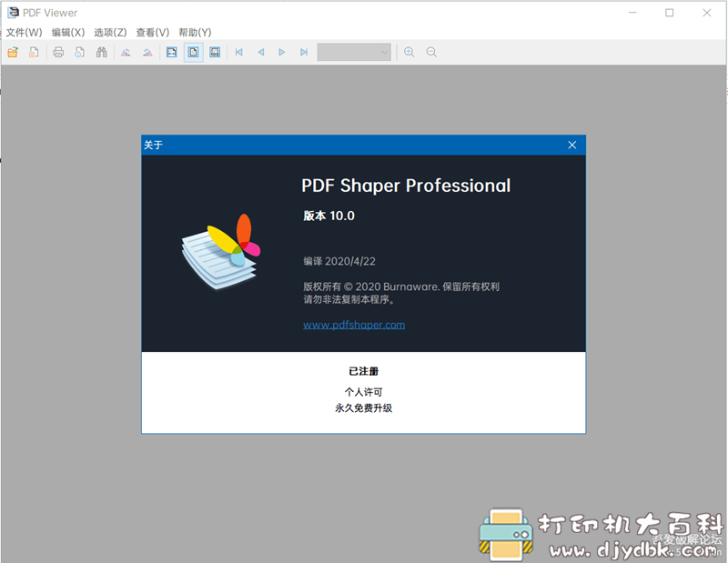Go to the first page arrow
Image resolution: width=728 pixels, height=563 pixels.
coord(239,52)
